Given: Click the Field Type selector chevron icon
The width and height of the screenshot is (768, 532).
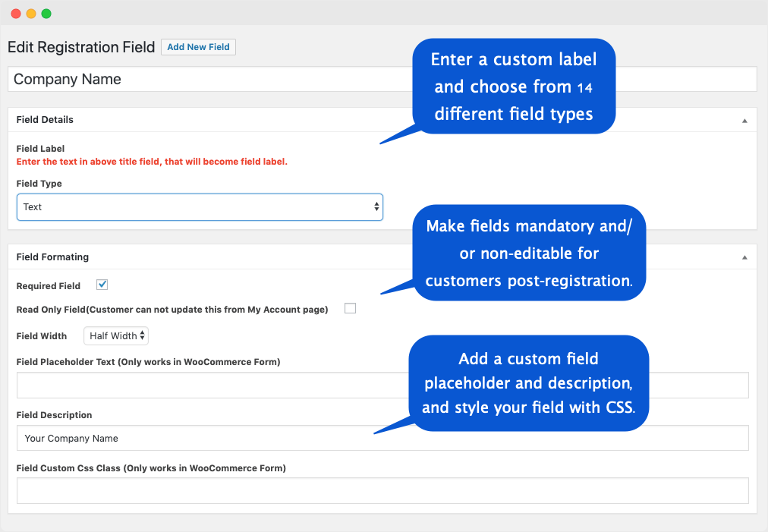Looking at the screenshot, I should 375,206.
